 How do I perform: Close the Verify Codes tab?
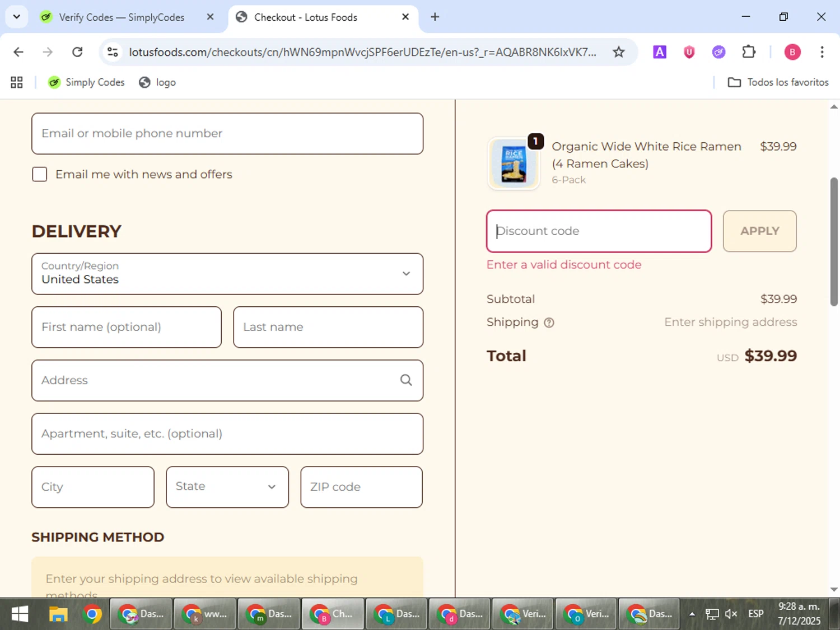pos(210,17)
